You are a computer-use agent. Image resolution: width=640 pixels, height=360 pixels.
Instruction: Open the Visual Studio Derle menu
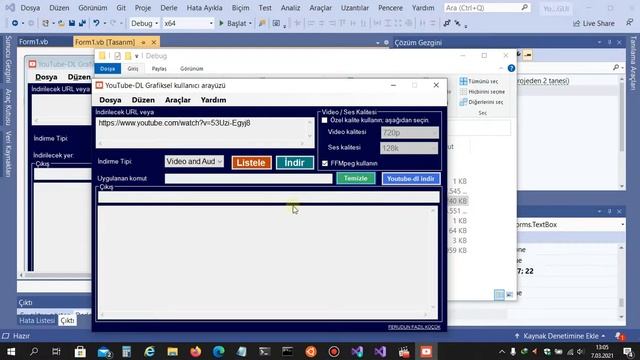pyautogui.click(x=169, y=8)
